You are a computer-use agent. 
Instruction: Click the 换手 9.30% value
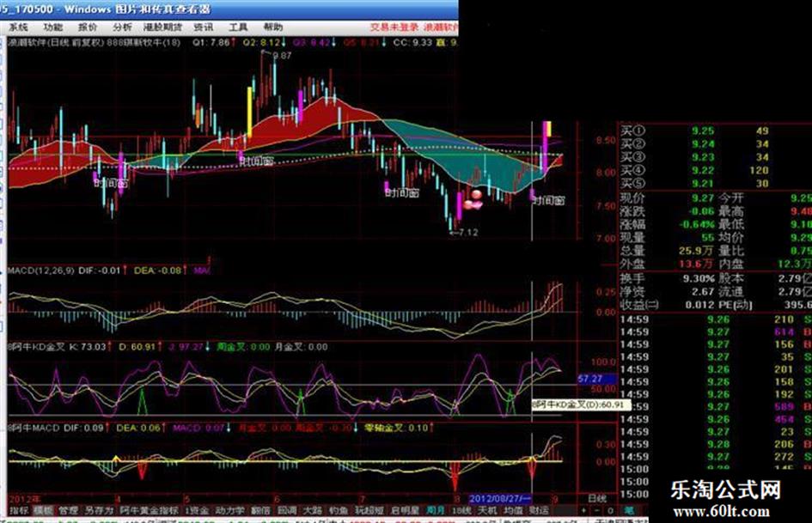[698, 278]
